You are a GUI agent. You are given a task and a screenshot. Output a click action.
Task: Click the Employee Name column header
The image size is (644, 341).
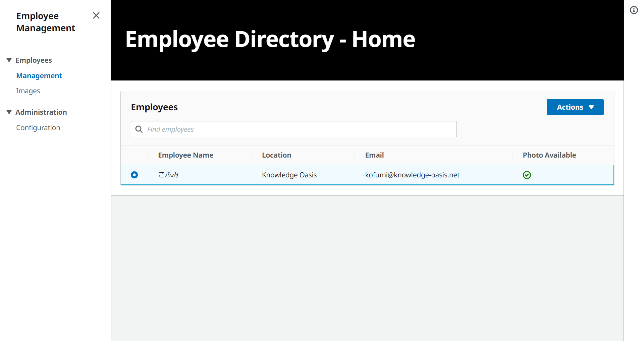pyautogui.click(x=185, y=155)
